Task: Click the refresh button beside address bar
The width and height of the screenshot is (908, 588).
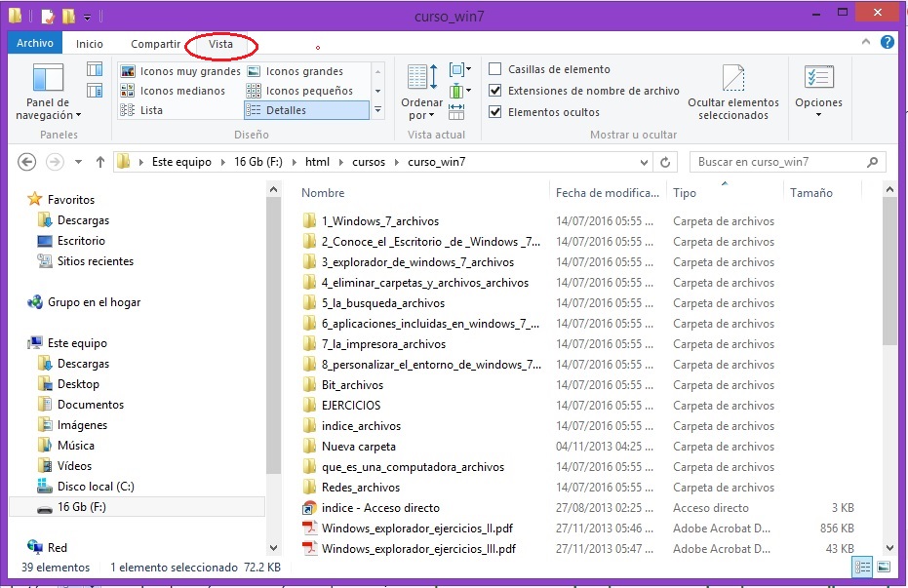Action: pos(665,162)
